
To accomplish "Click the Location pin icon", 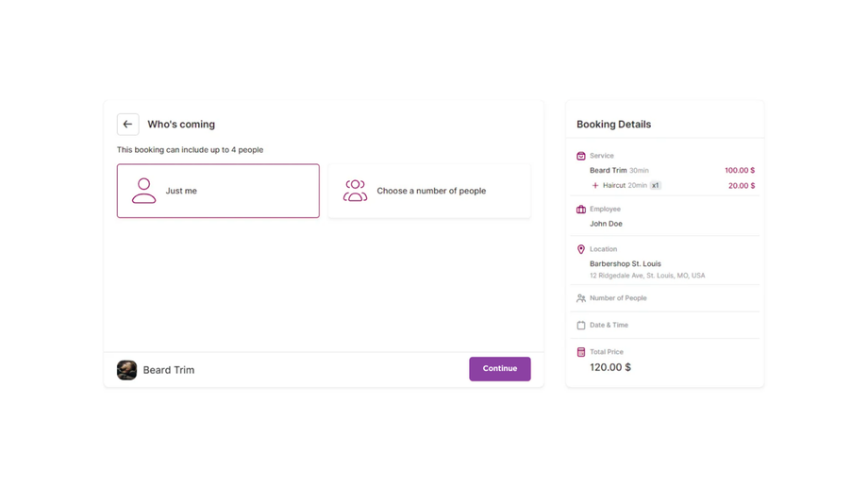I will click(581, 249).
